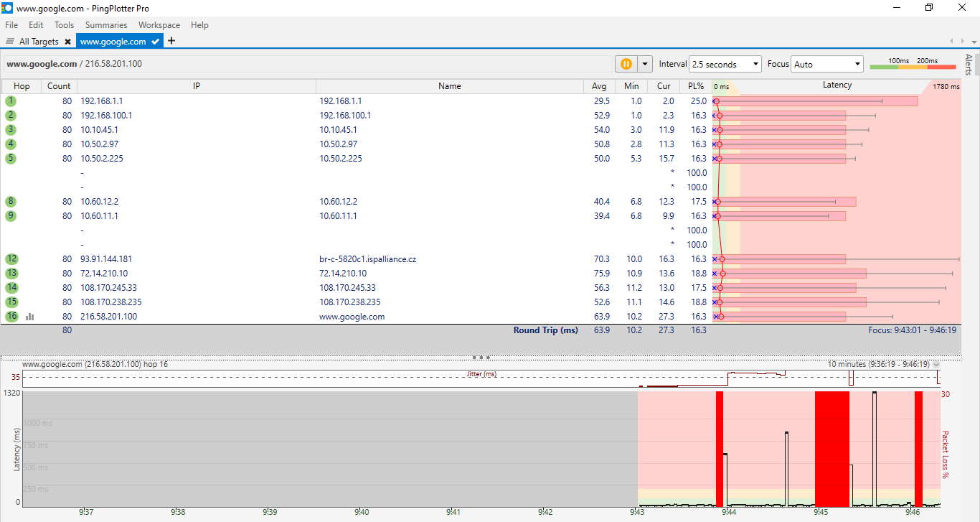Image resolution: width=980 pixels, height=522 pixels.
Task: Toggle the timeline graph icon on hop 16
Action: coord(30,317)
